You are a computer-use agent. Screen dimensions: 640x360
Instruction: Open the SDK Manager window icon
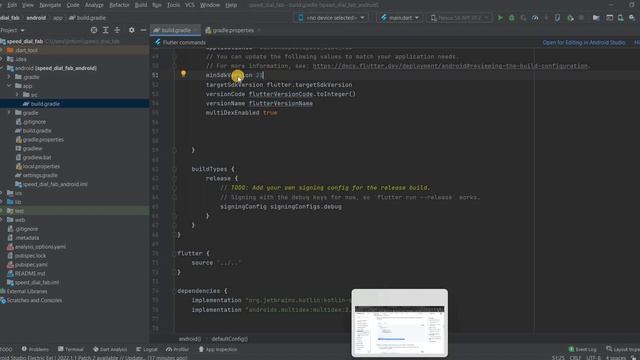click(609, 18)
